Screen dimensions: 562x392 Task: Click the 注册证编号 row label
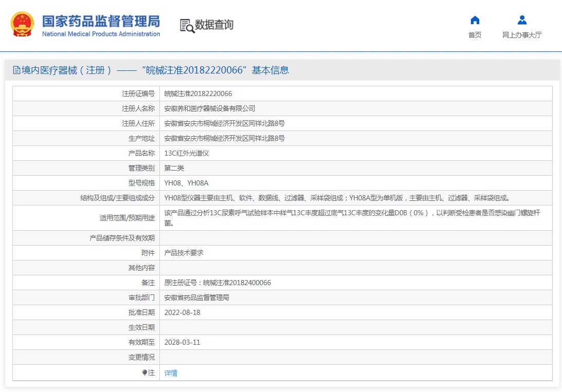click(138, 94)
